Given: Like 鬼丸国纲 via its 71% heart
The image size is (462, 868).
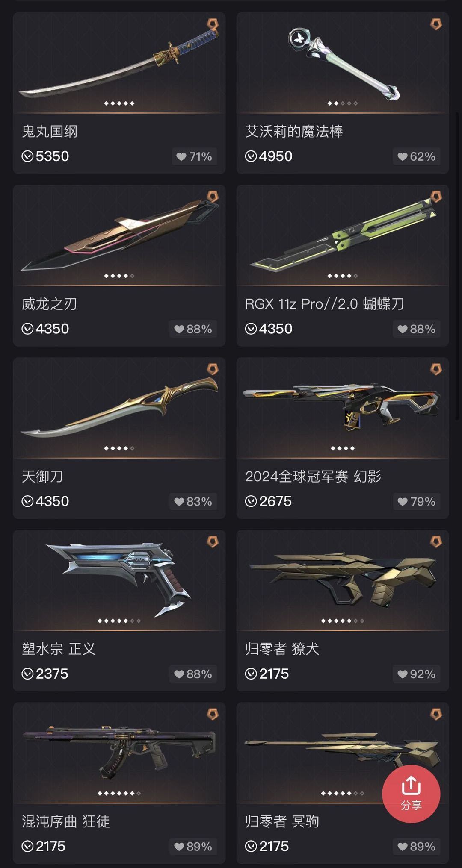Looking at the screenshot, I should click(194, 156).
